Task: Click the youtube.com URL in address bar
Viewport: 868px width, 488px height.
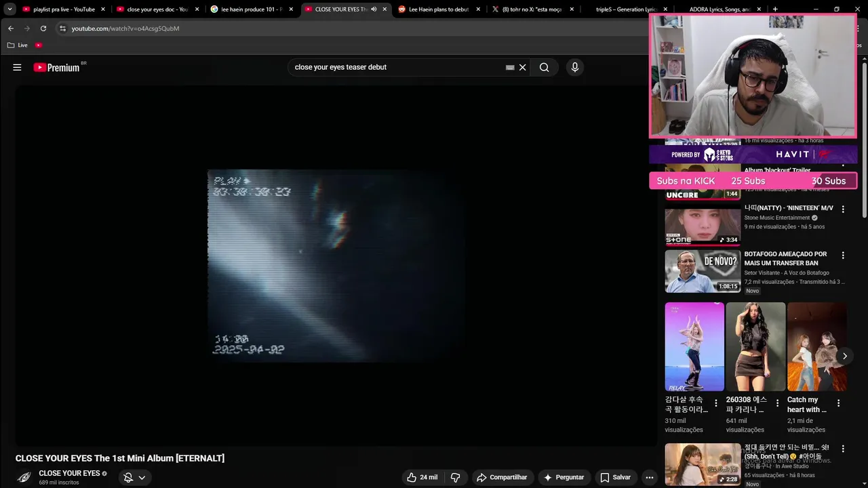Action: (125, 28)
